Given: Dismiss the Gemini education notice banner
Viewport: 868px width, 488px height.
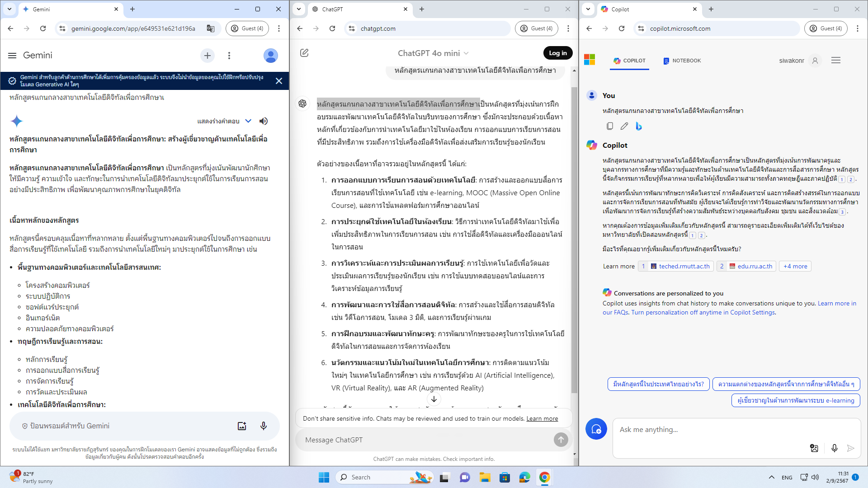Looking at the screenshot, I should click(279, 81).
